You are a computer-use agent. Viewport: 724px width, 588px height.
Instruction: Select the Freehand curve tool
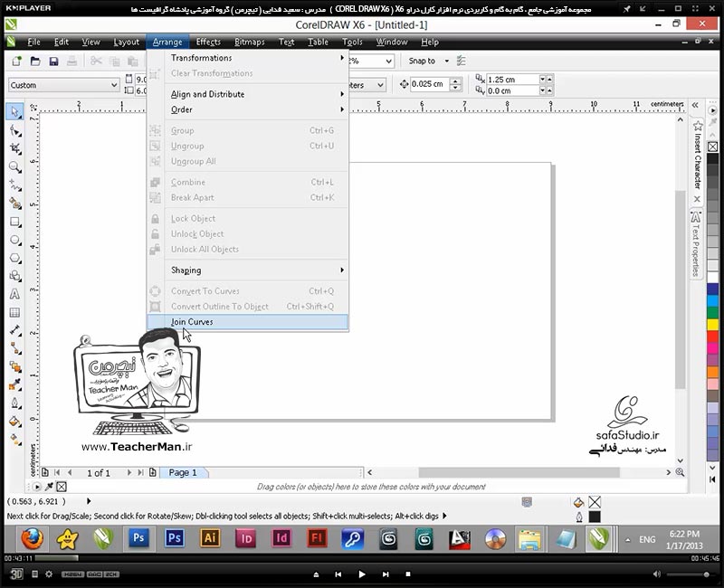click(x=15, y=185)
